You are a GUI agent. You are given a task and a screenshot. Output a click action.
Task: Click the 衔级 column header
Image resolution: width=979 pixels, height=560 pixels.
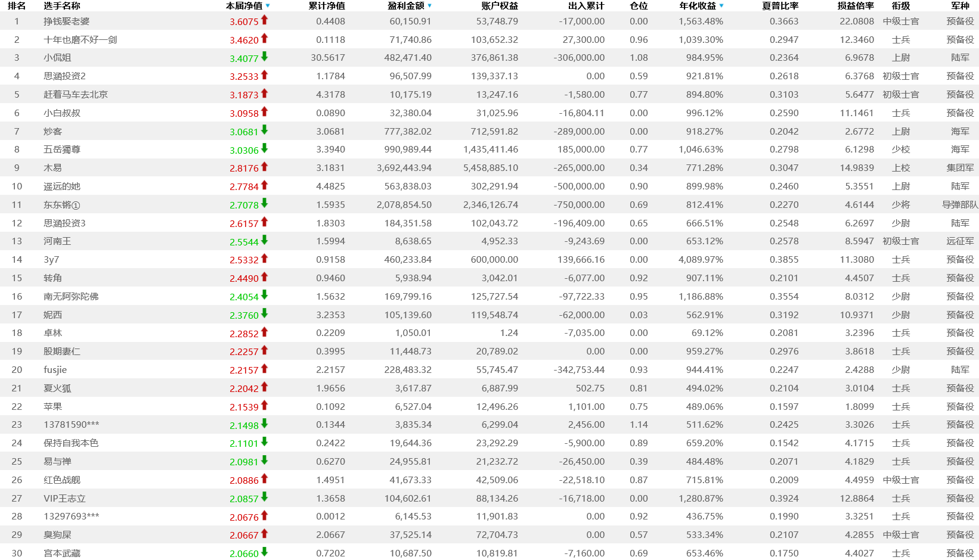(901, 6)
